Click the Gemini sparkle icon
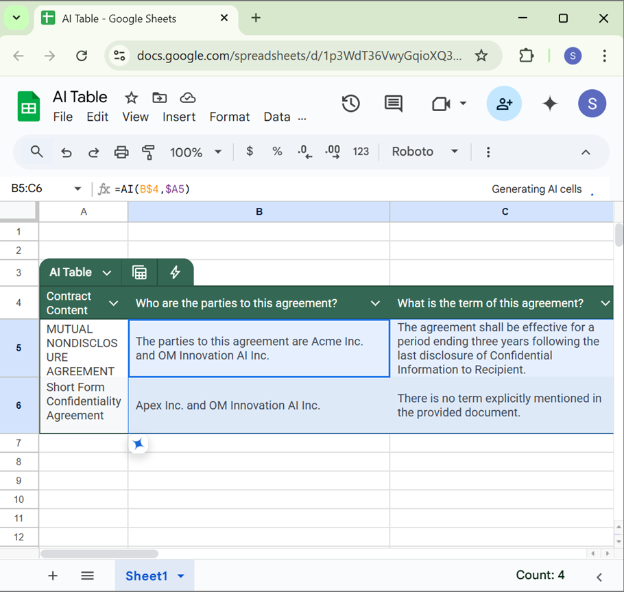This screenshot has width=624, height=592. coord(549,104)
